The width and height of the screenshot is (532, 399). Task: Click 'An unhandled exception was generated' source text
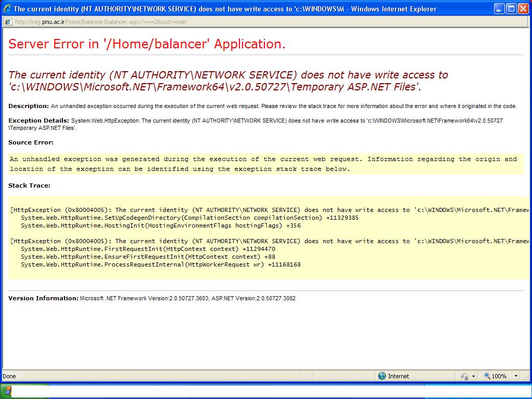point(263,164)
